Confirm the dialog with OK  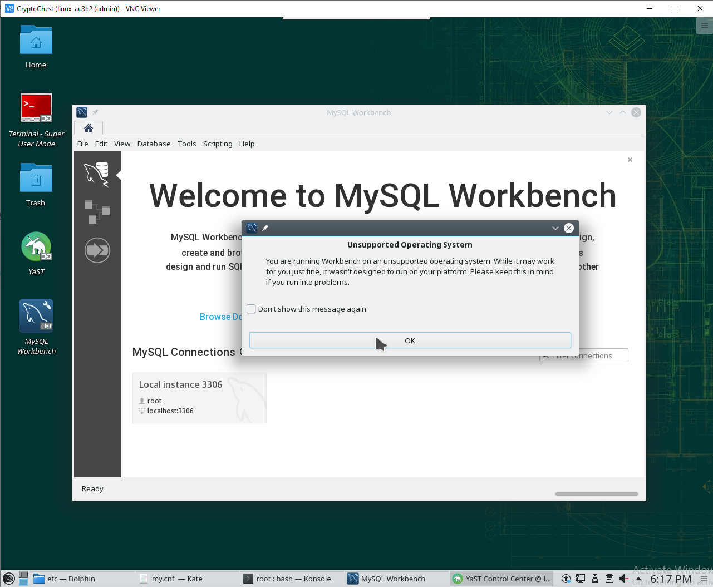(x=410, y=340)
